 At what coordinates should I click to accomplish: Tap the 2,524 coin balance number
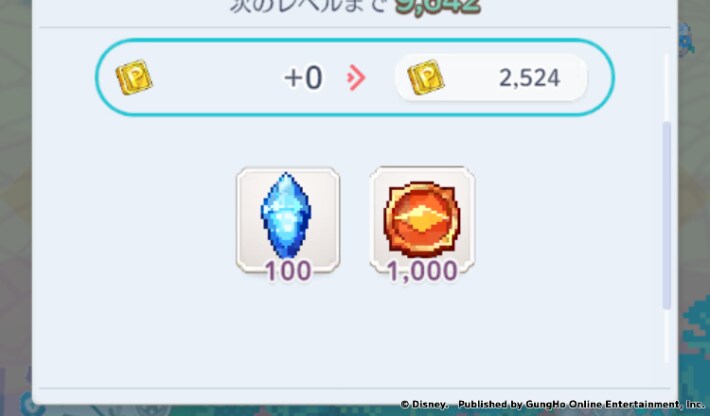pos(529,78)
